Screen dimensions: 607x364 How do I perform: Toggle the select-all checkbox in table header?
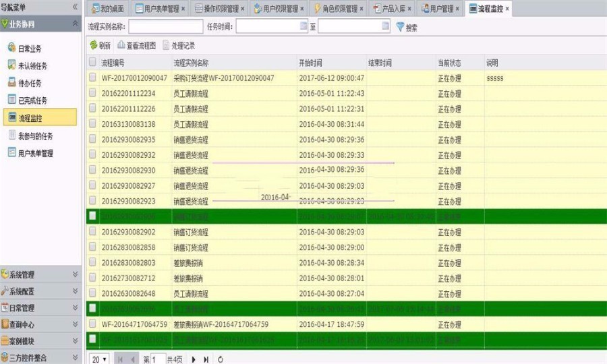pyautogui.click(x=92, y=62)
